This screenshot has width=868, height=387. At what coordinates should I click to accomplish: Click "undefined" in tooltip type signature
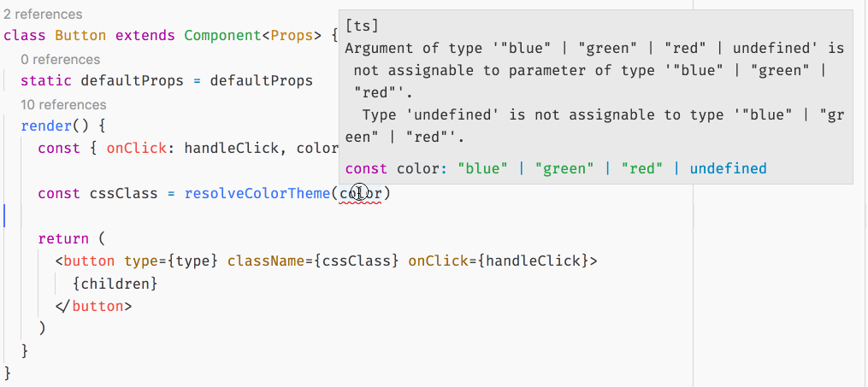click(728, 168)
